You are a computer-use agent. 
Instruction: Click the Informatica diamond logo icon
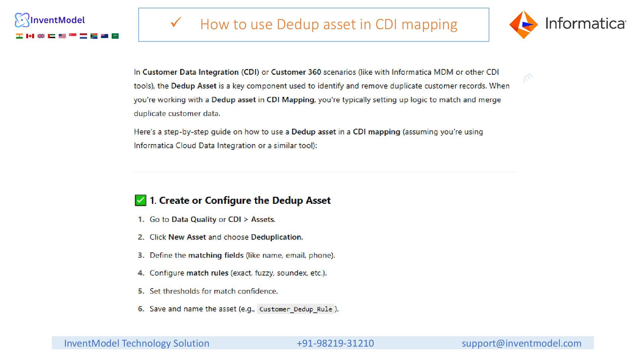[x=523, y=24]
